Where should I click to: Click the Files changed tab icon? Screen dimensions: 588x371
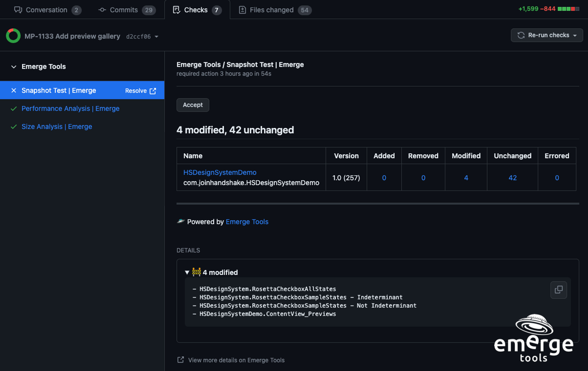click(x=242, y=10)
